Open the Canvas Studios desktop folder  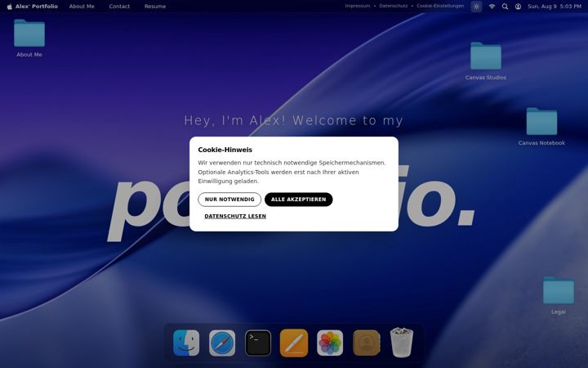pyautogui.click(x=486, y=61)
